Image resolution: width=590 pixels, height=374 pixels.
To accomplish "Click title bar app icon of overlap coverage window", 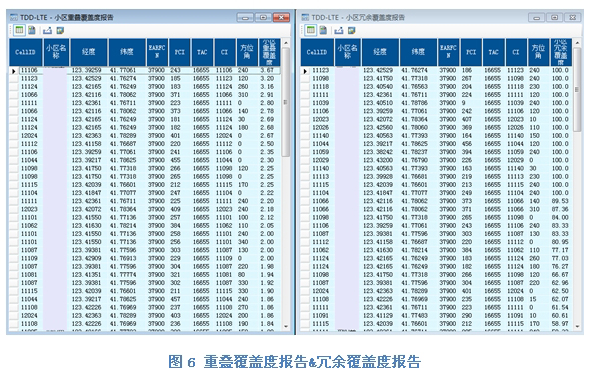I will [x=14, y=17].
